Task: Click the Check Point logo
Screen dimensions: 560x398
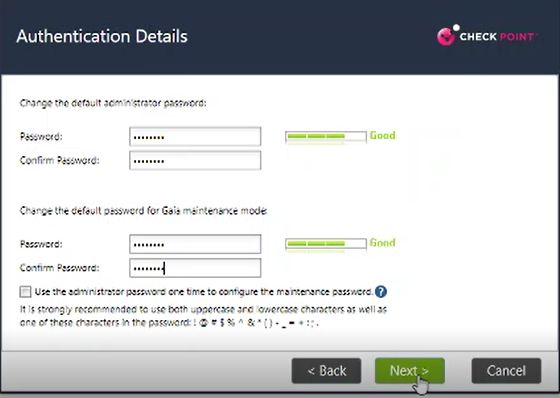Action: click(x=487, y=35)
